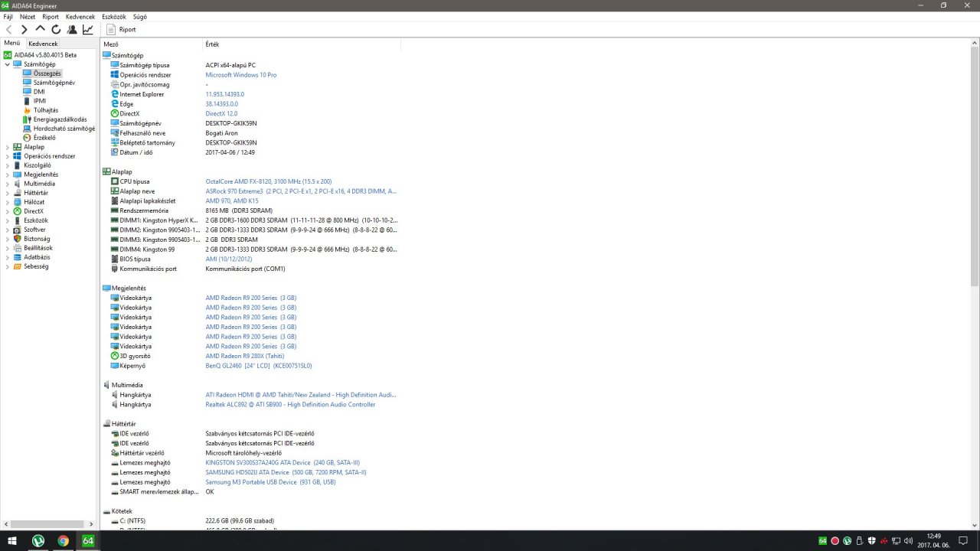Screen dimensions: 980x551
Task: Click the Eszközök tree icon
Action: click(x=18, y=220)
